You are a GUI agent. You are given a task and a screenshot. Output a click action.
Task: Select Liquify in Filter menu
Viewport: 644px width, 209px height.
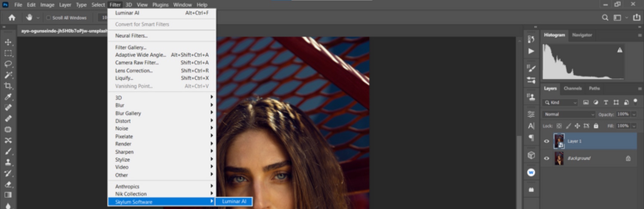tap(162, 78)
